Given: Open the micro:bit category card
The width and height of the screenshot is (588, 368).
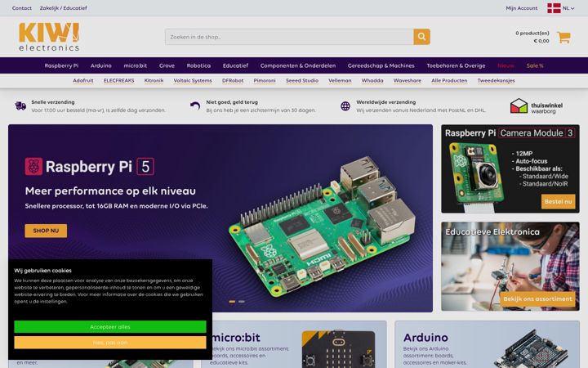Looking at the screenshot, I should (294, 344).
